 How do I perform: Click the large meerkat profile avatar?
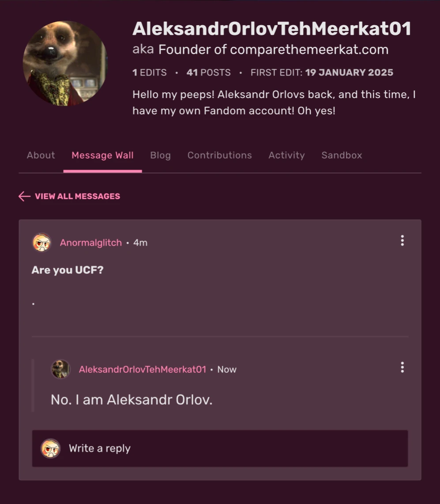pos(65,64)
